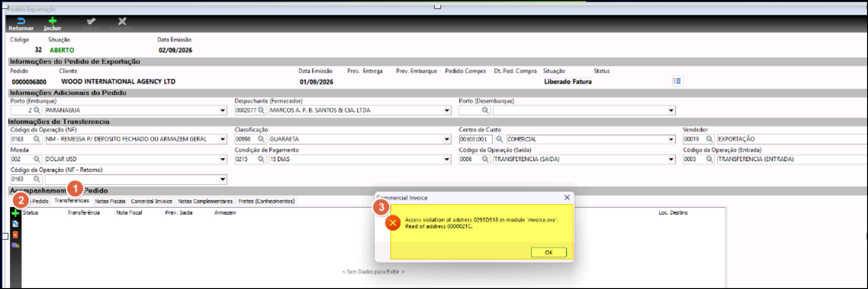Go to the Notas Complementares tab
868x289 pixels.
point(205,201)
